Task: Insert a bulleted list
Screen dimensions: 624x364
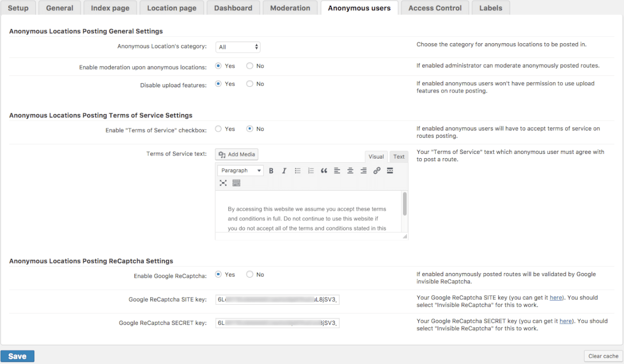Action: click(x=297, y=171)
